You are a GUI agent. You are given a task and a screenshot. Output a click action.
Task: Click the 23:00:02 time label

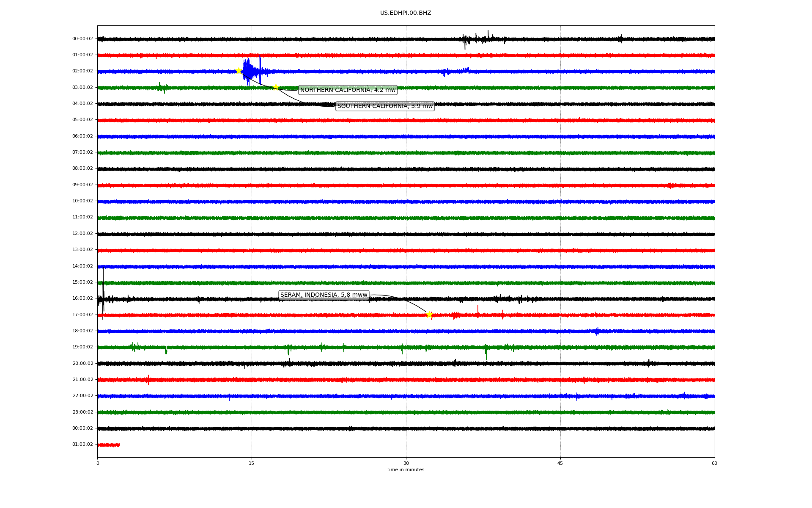tap(82, 412)
